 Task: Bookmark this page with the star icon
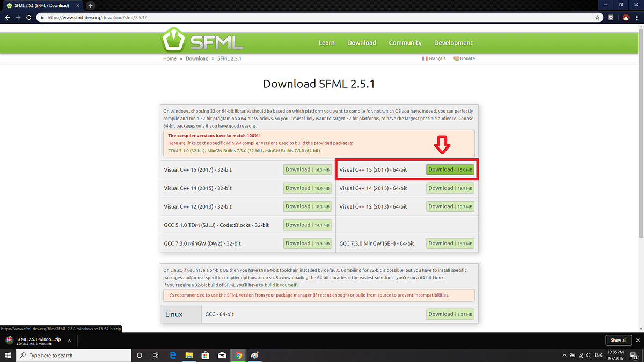(597, 17)
